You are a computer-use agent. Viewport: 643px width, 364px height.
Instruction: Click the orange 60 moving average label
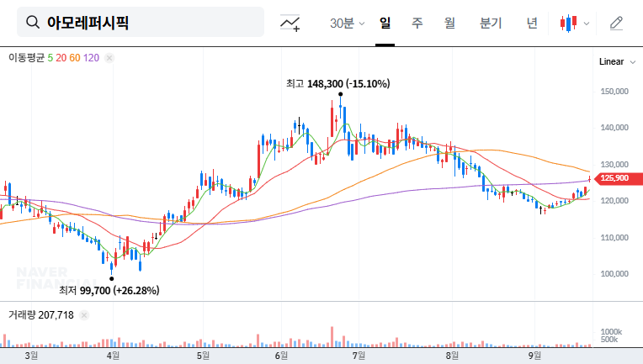pyautogui.click(x=75, y=58)
